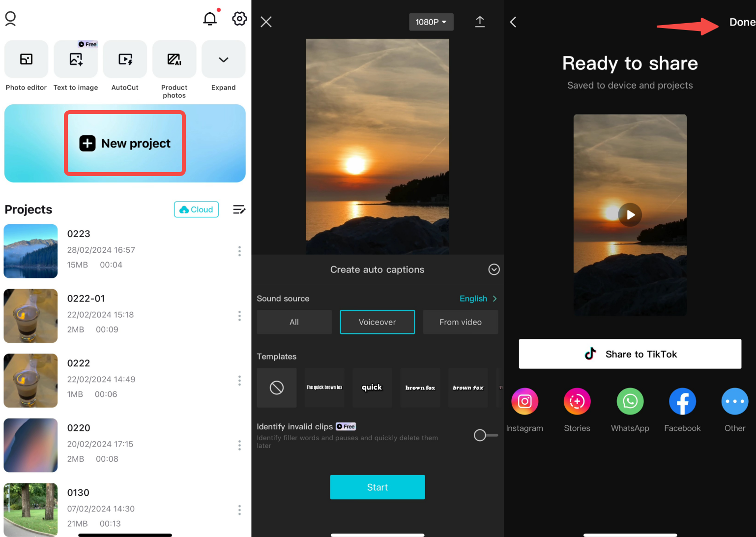Select the brown fox caption template

[x=420, y=388]
